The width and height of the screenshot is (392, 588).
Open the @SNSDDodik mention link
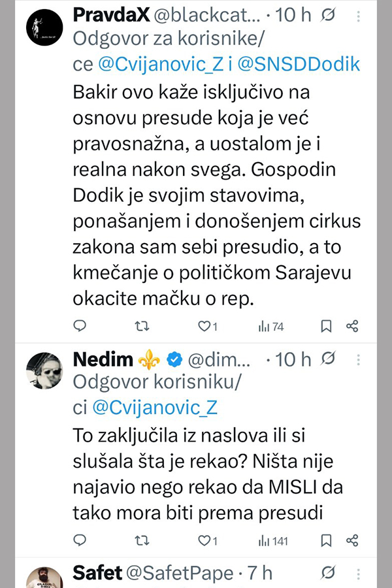pyautogui.click(x=300, y=63)
